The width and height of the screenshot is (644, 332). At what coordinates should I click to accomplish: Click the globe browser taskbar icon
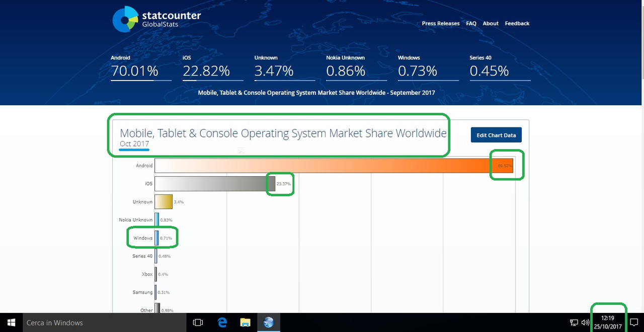pos(269,322)
